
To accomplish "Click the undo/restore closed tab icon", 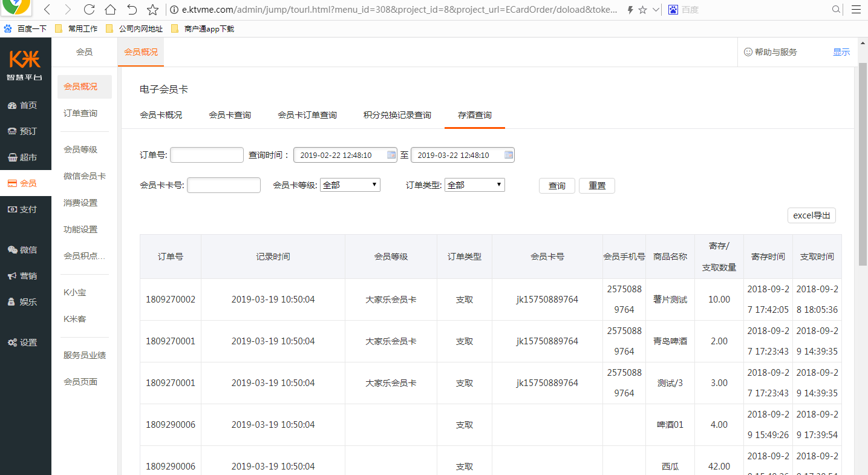I will pyautogui.click(x=132, y=10).
